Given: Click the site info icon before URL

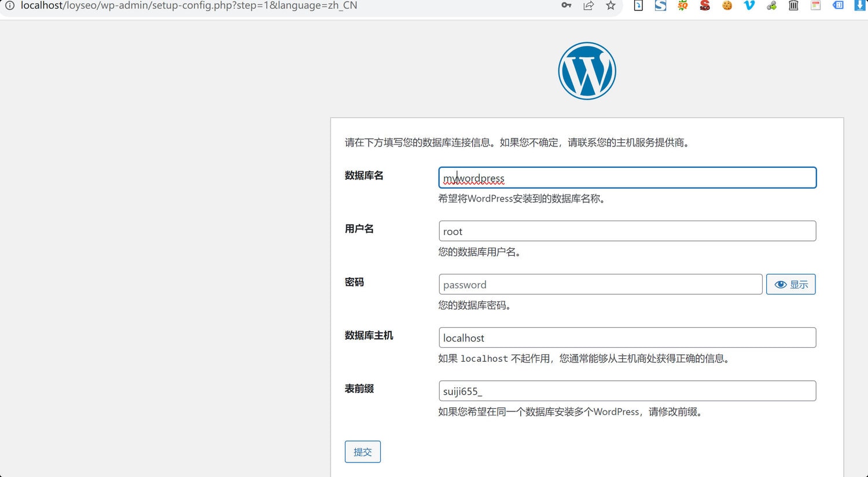Looking at the screenshot, I should [10, 5].
